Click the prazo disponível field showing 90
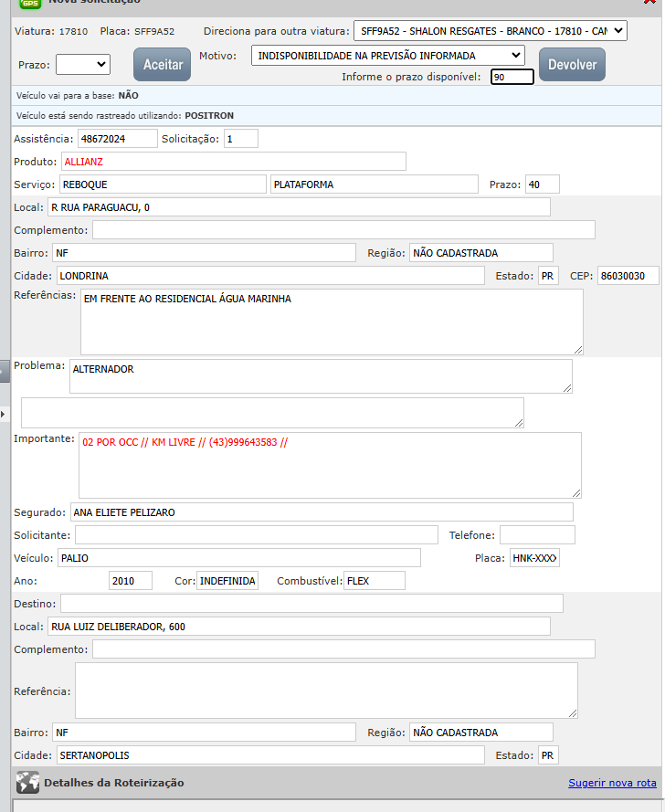Viewport: 665px width, 812px height. tap(512, 77)
